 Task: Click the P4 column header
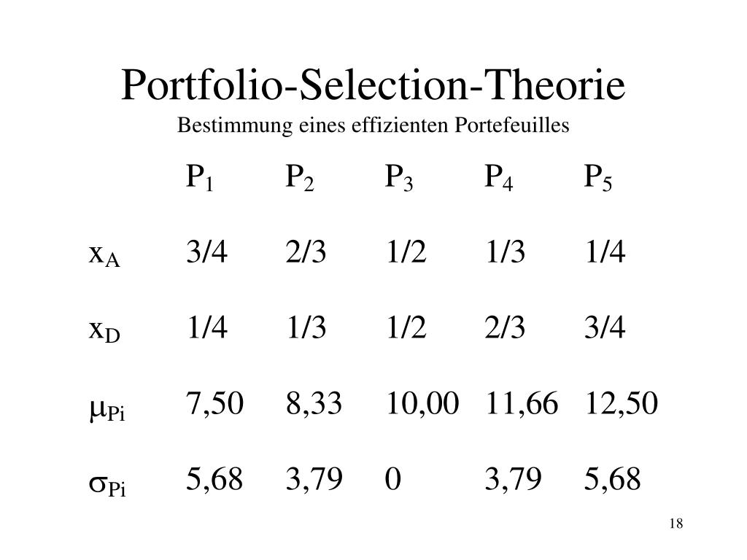point(499,178)
